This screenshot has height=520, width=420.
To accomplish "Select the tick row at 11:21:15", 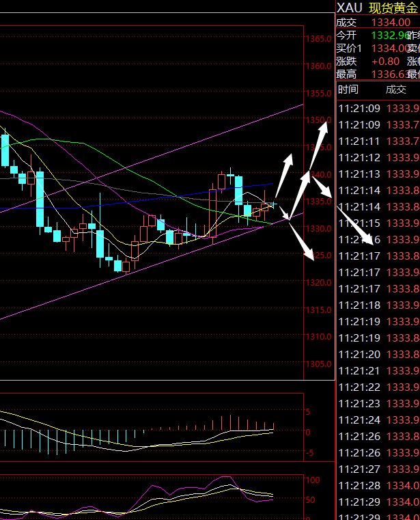I will 378,223.
